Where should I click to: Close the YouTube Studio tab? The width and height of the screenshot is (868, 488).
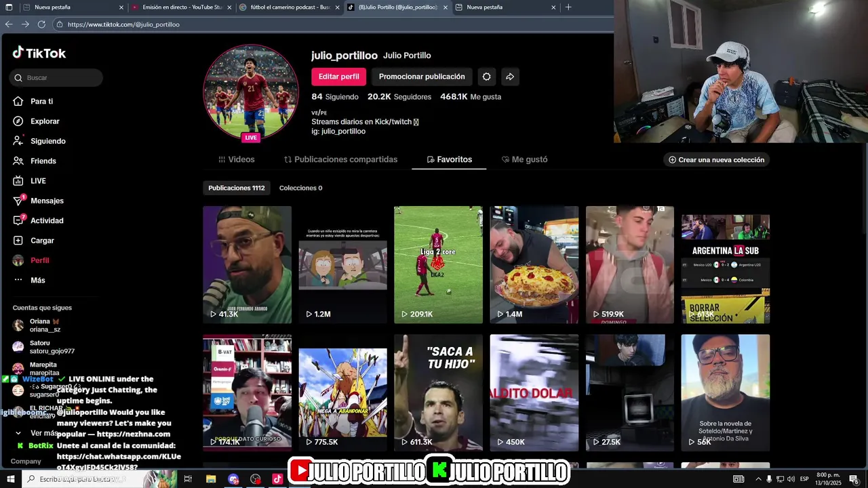(229, 7)
